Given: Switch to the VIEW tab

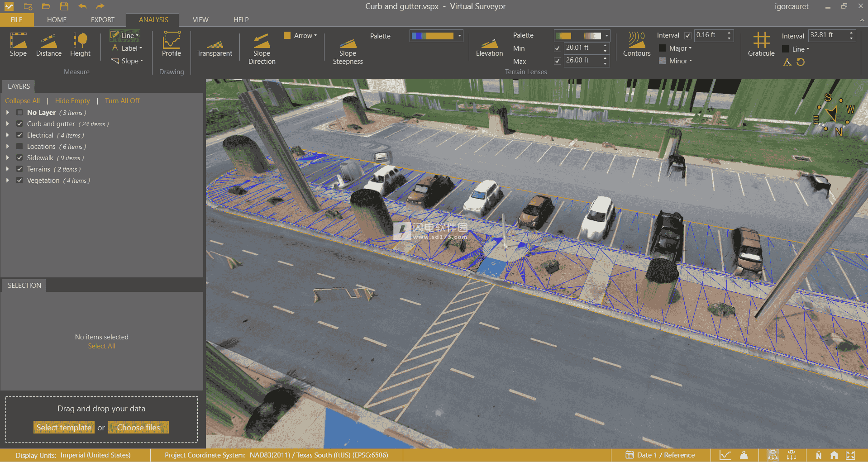Looking at the screenshot, I should (x=200, y=20).
